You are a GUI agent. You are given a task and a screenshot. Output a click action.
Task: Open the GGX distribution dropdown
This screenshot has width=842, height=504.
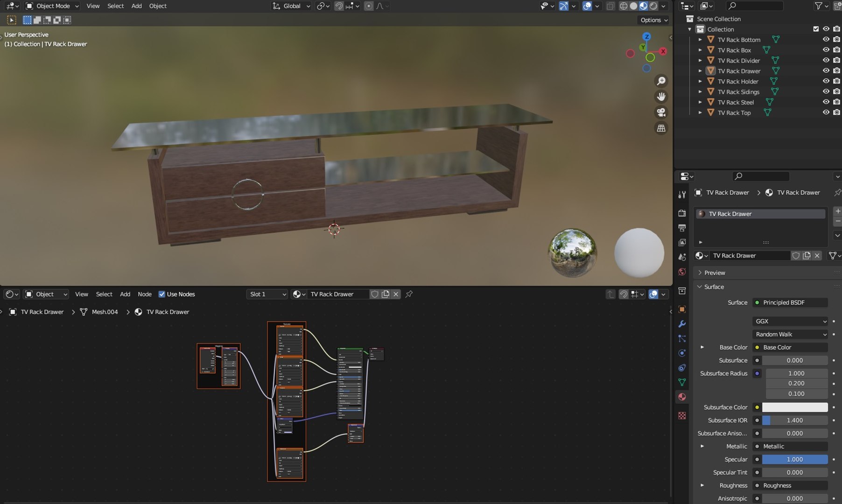[x=790, y=321]
